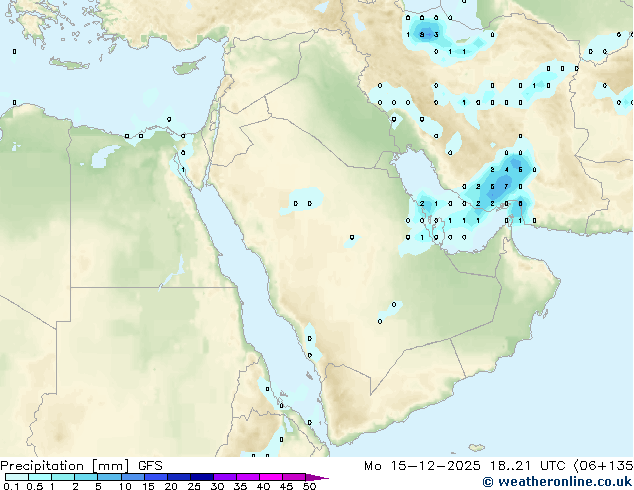Click the '(06+135' forecast run text

(602, 466)
